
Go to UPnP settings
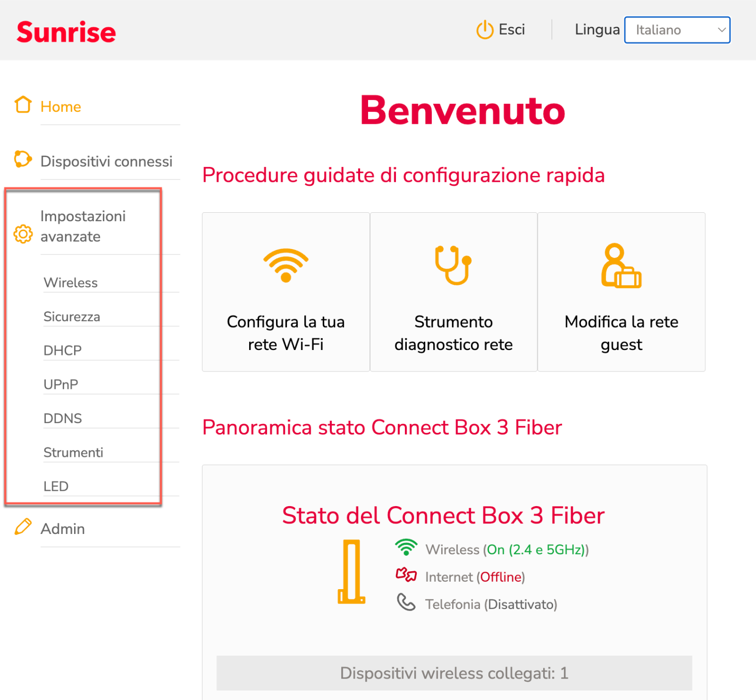pos(61,384)
